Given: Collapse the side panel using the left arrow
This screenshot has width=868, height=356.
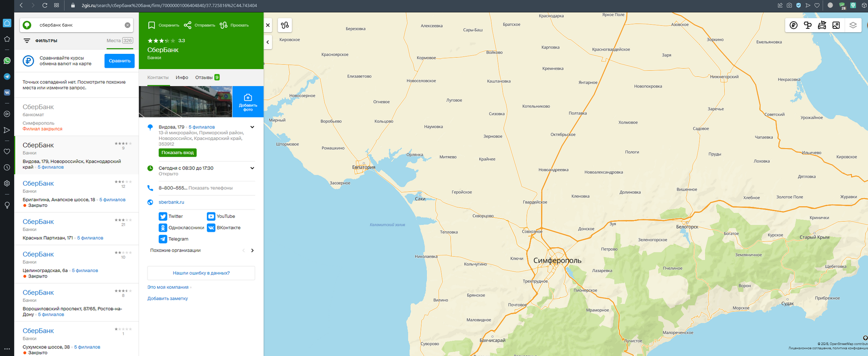Looking at the screenshot, I should point(268,42).
